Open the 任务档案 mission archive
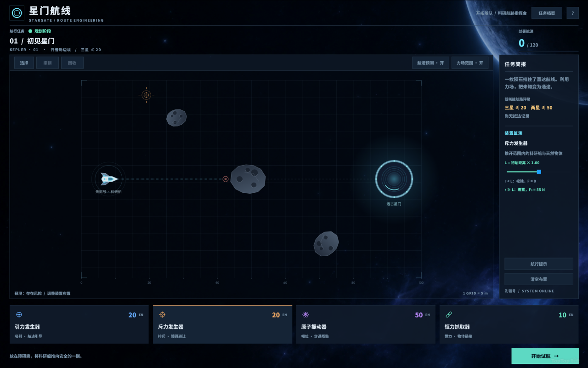The image size is (588, 368). 547,13
